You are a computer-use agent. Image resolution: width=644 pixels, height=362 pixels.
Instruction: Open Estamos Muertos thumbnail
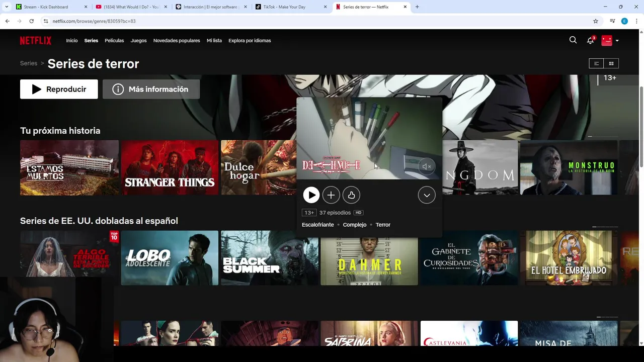69,167
